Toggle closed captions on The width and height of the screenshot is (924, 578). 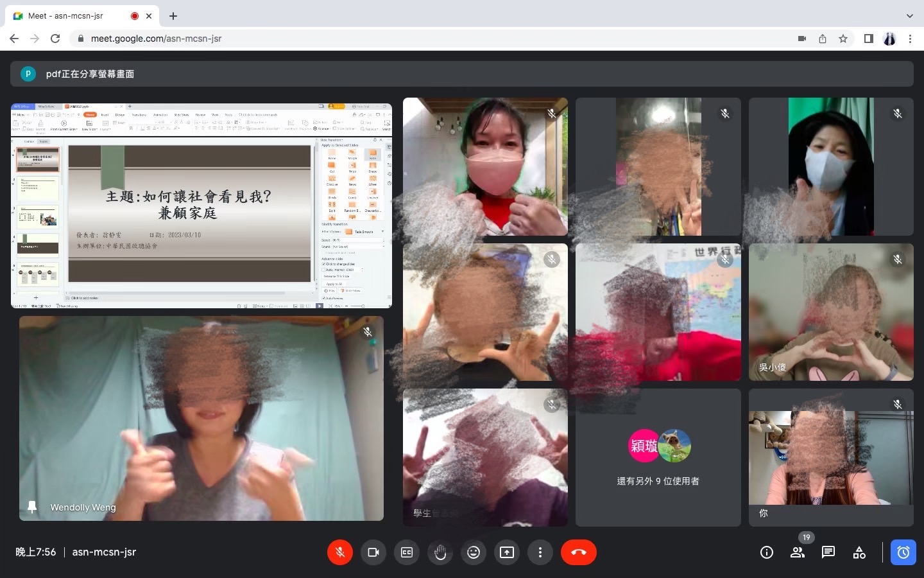click(x=407, y=552)
